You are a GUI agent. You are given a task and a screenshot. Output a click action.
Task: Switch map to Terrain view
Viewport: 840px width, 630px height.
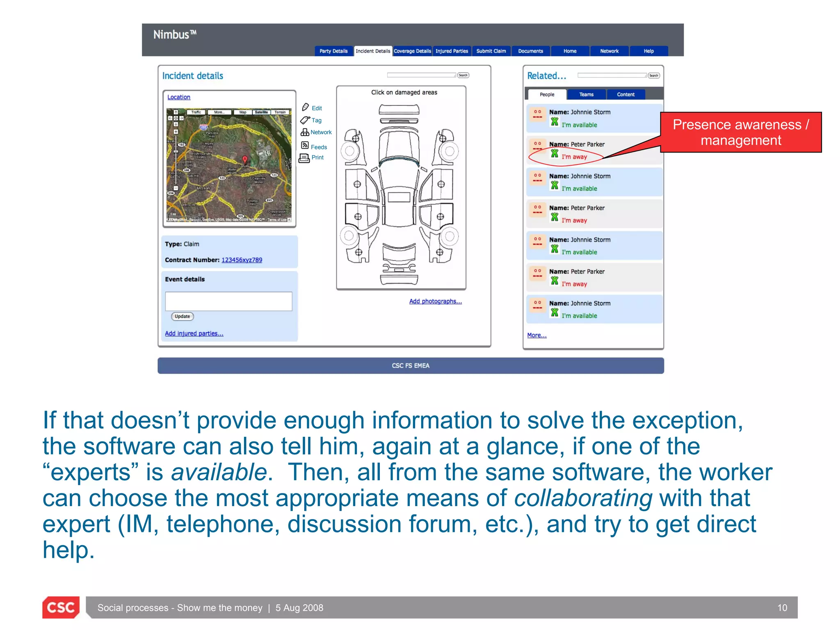[280, 112]
